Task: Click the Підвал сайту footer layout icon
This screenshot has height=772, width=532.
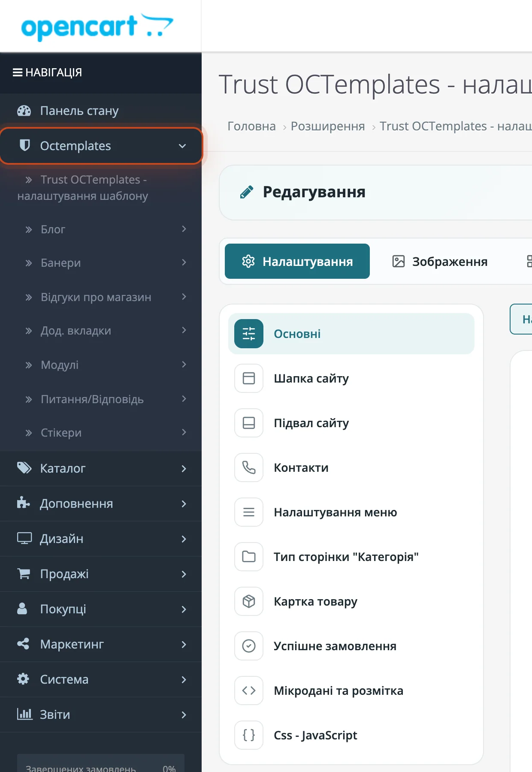Action: click(x=249, y=423)
